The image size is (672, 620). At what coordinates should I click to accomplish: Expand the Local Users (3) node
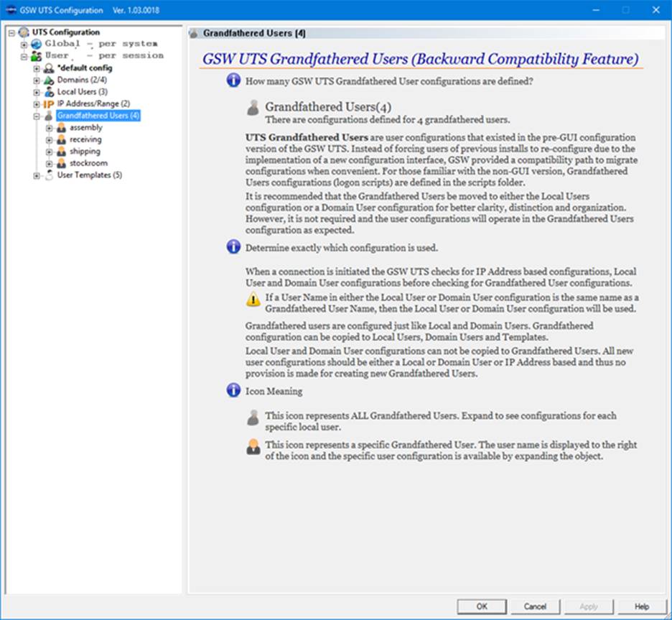37,92
